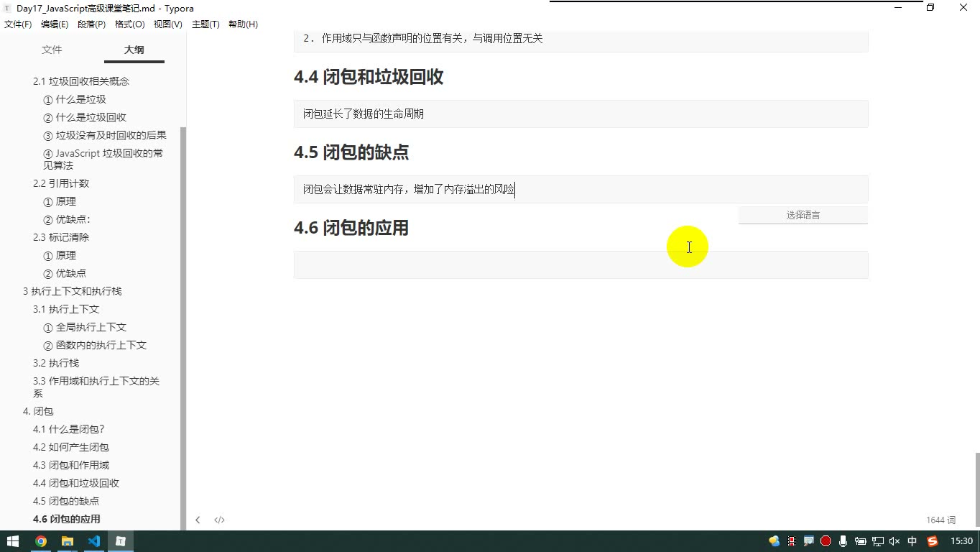The height and width of the screenshot is (552, 980).
Task: Collapse the sidebar with left chevron
Action: 198,520
